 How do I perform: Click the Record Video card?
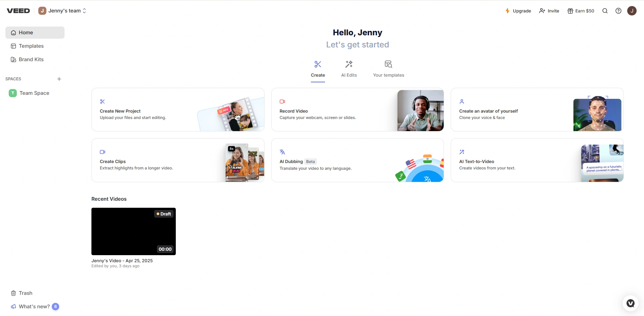358,110
